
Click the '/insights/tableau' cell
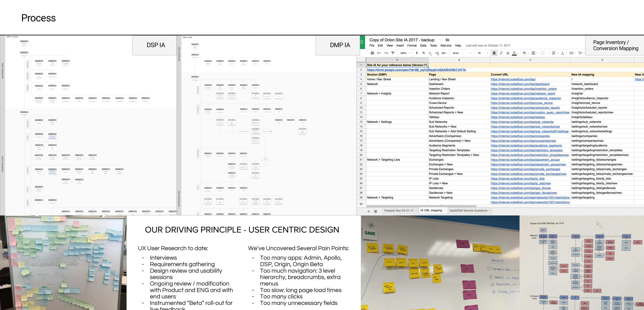click(602, 117)
